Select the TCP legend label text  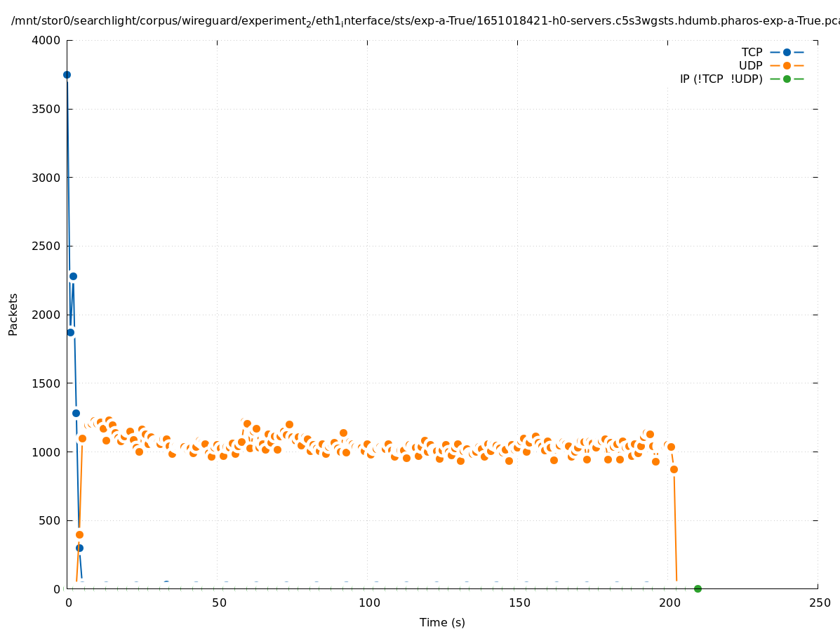pyautogui.click(x=752, y=52)
